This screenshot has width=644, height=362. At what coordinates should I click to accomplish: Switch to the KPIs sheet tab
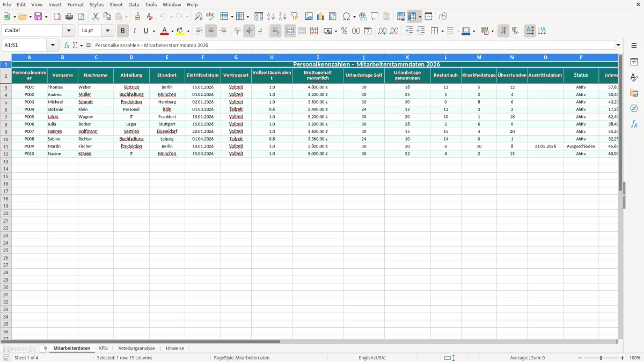tap(104, 349)
